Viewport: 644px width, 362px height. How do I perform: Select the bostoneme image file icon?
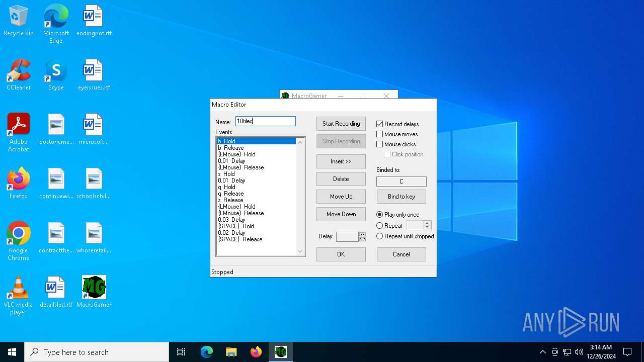click(x=56, y=130)
